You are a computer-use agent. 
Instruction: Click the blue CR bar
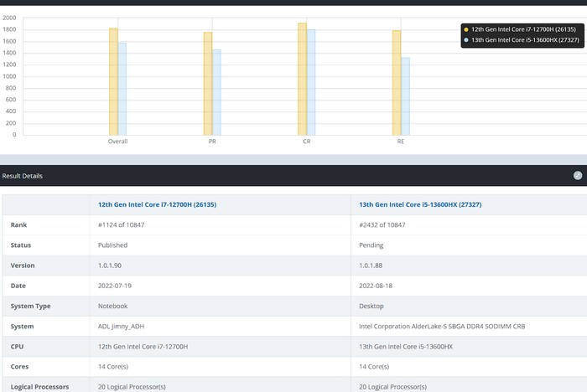click(311, 82)
